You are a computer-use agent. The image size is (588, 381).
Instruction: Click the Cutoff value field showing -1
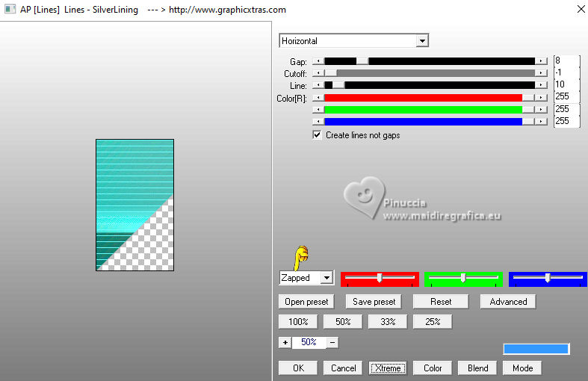pyautogui.click(x=566, y=72)
